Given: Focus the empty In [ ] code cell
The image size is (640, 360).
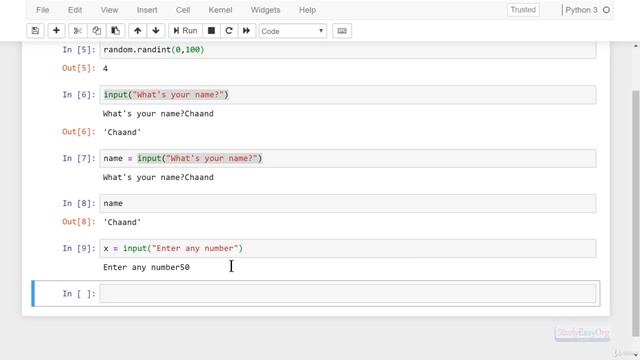Looking at the screenshot, I should pyautogui.click(x=348, y=293).
